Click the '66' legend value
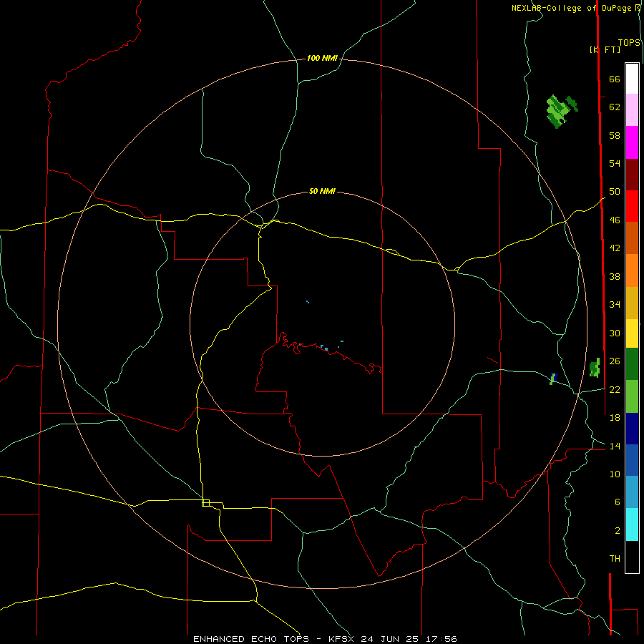644x644 pixels. click(615, 79)
